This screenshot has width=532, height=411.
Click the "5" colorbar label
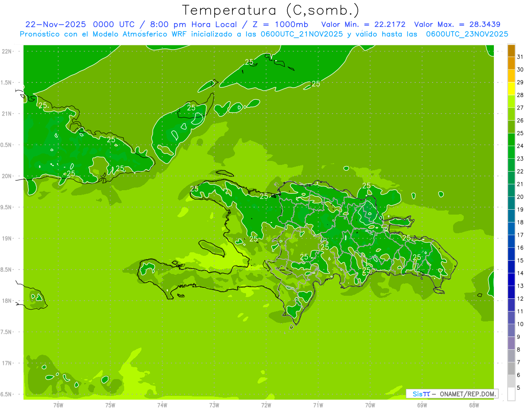pos(519,388)
